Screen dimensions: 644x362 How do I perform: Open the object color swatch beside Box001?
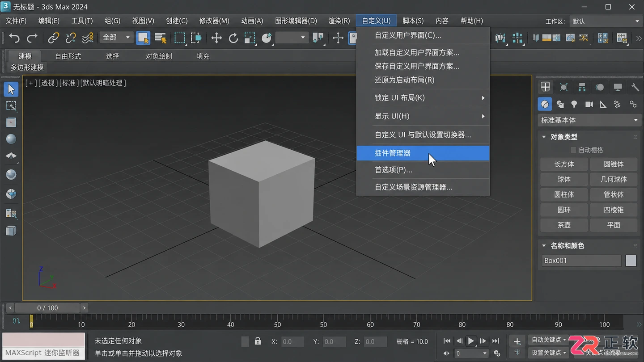point(631,261)
